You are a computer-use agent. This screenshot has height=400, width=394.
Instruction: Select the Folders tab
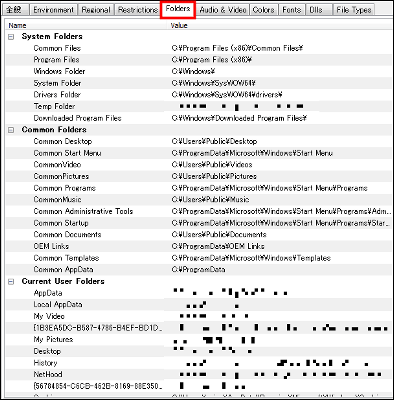(x=178, y=9)
